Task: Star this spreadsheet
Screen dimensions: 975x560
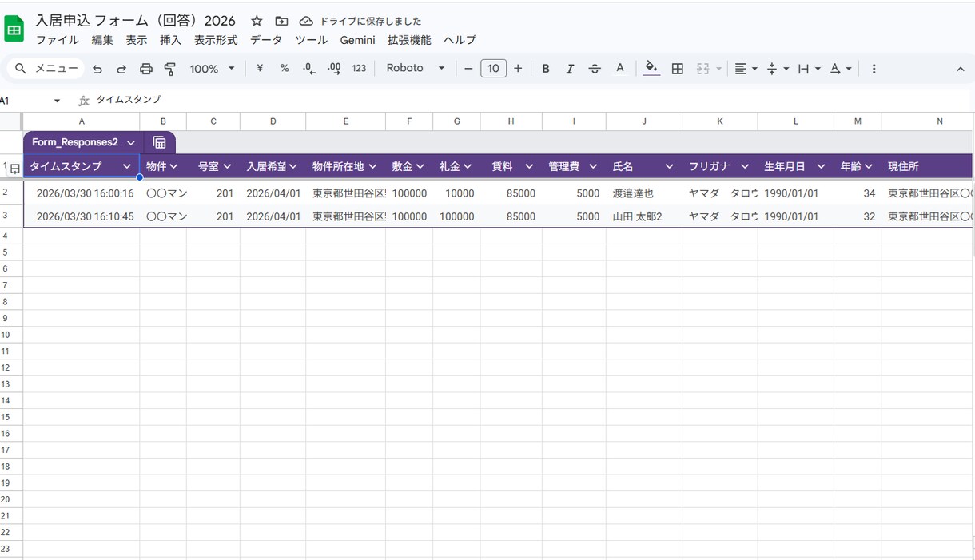Action: (257, 21)
